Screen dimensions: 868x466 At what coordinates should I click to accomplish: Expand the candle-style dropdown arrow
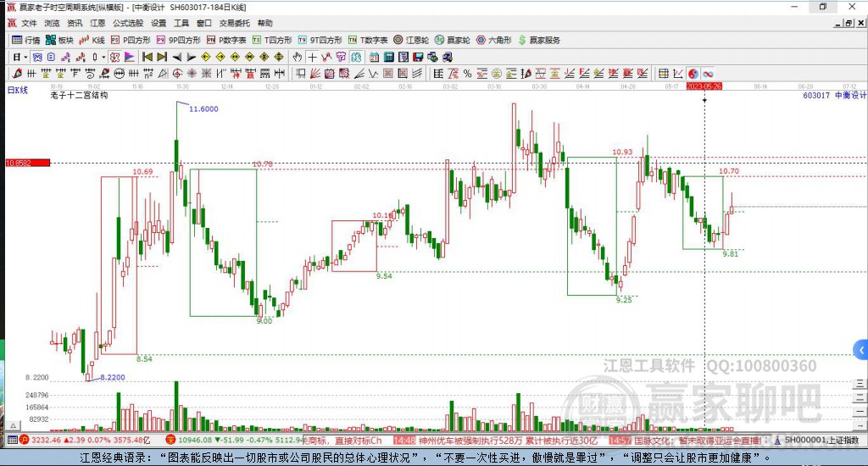tap(103, 57)
